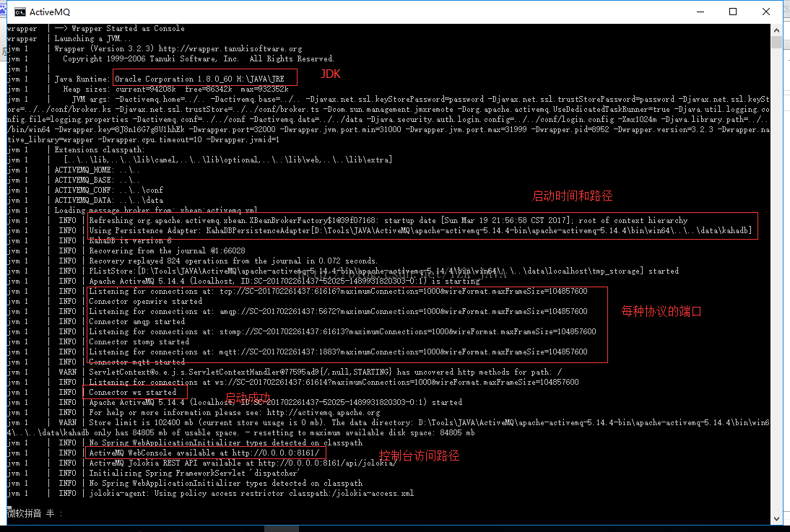
Task: Click the scrollbar up arrow
Action: coord(776,30)
